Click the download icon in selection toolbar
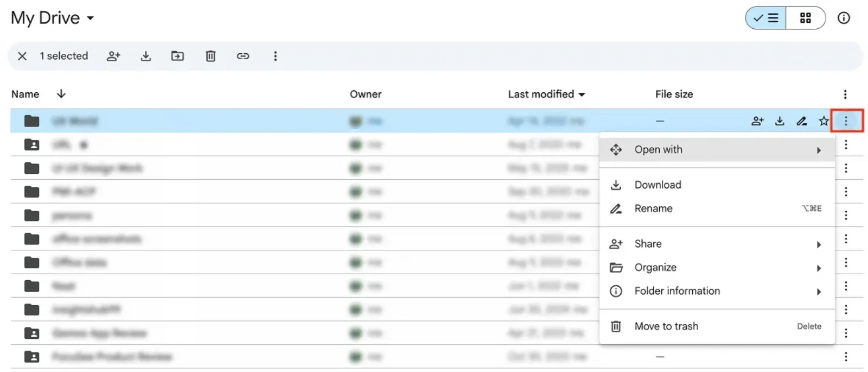 click(x=146, y=56)
